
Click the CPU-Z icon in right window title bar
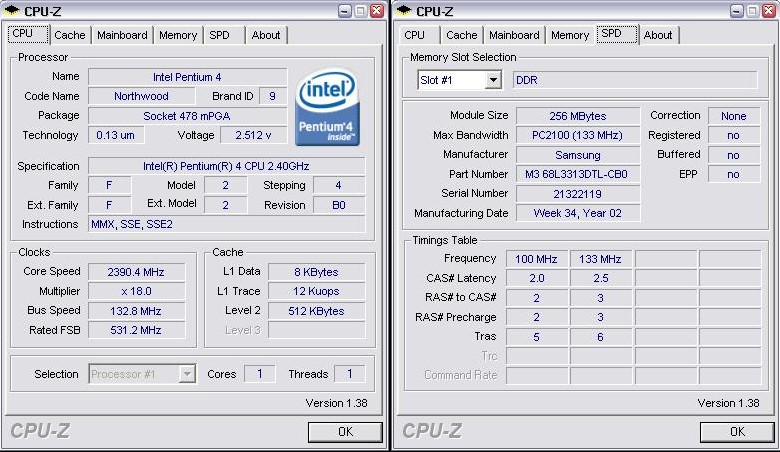click(x=404, y=10)
